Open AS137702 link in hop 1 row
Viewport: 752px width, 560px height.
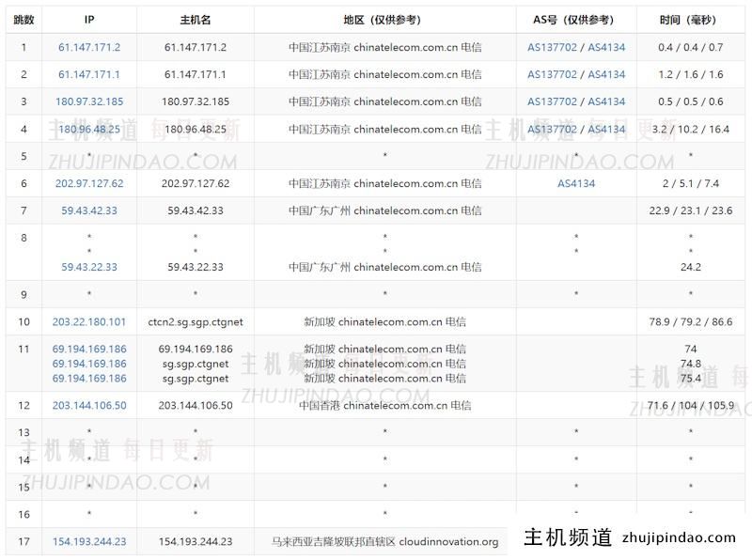point(552,48)
